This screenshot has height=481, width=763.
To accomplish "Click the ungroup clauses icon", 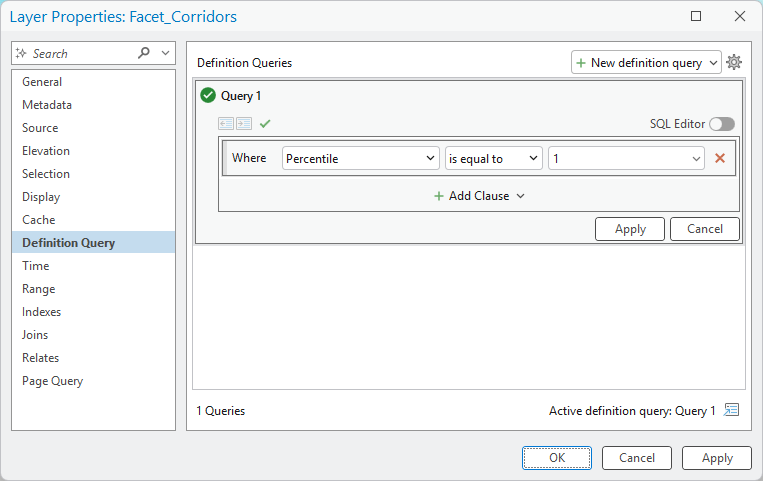I will 226,124.
